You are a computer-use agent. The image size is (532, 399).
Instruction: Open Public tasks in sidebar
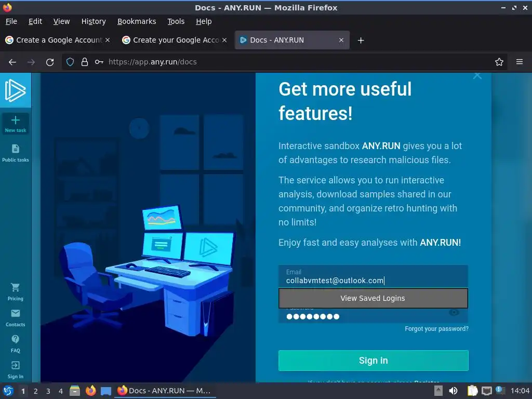pyautogui.click(x=15, y=153)
